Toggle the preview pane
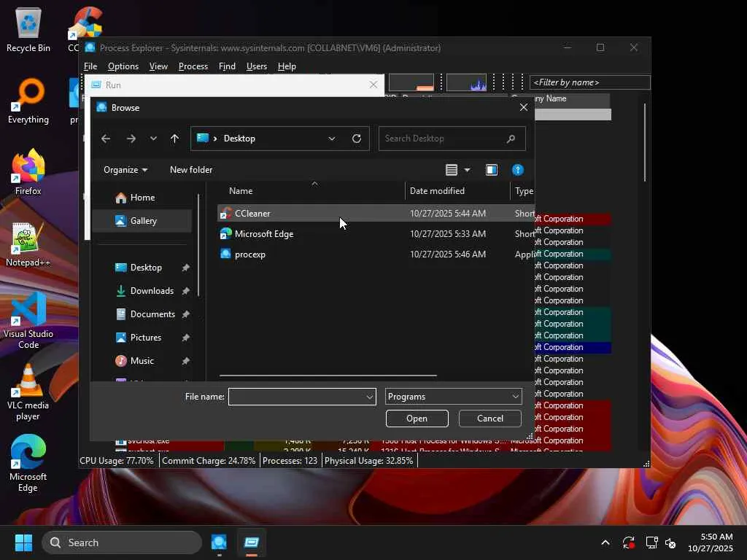Viewport: 747px width, 560px height. tap(492, 170)
